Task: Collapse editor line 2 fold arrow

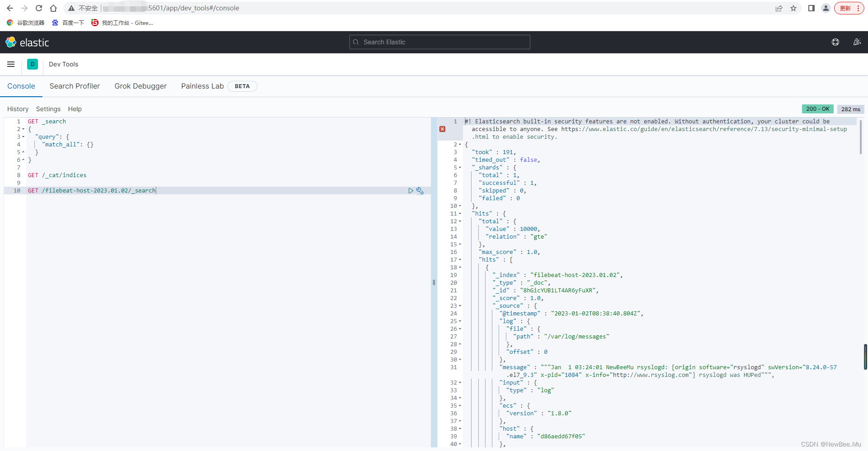Action: coord(23,129)
